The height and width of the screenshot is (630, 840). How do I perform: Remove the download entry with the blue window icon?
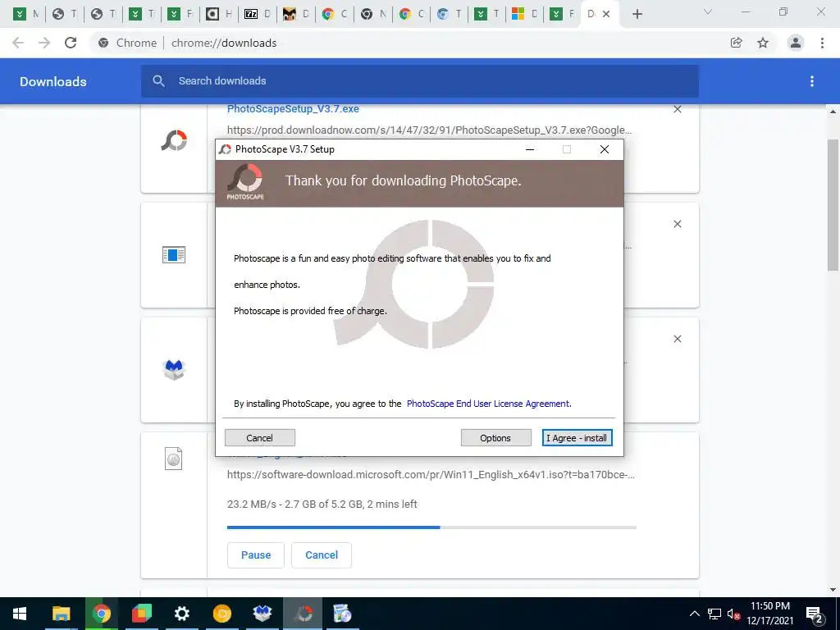[x=677, y=224]
